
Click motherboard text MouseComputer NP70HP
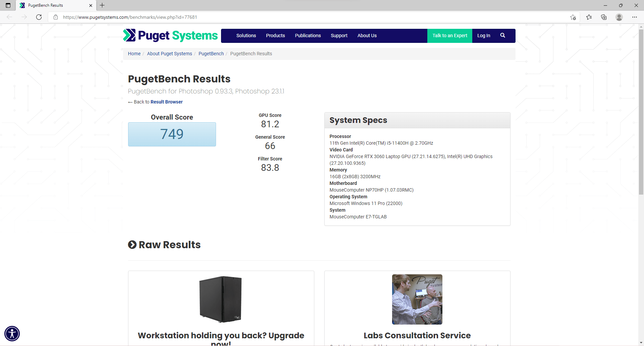click(x=371, y=190)
